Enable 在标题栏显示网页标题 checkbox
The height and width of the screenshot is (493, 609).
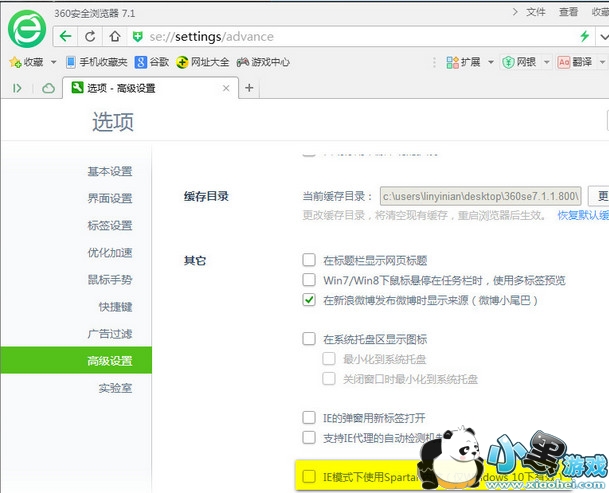click(309, 260)
